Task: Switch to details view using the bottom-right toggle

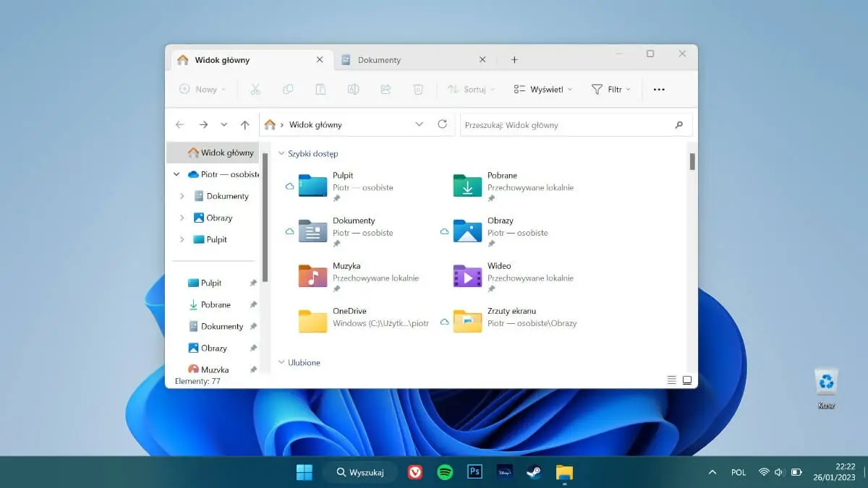Action: pyautogui.click(x=671, y=379)
